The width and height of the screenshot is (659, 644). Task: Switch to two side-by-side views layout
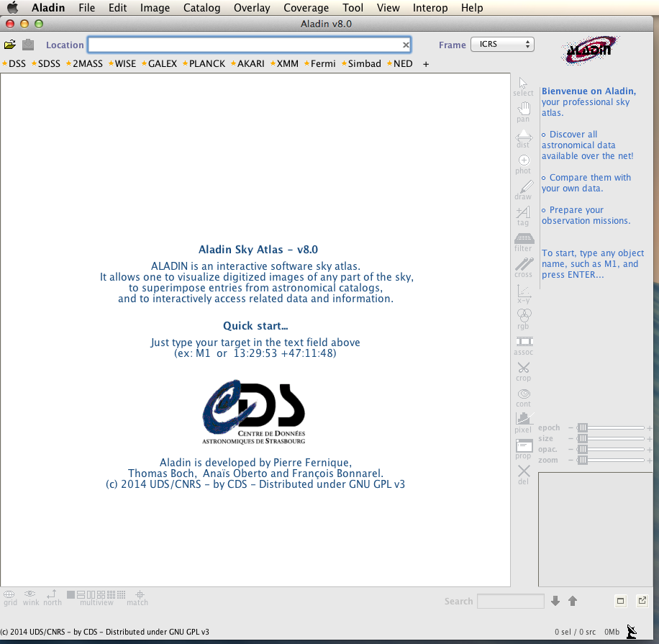point(91,594)
